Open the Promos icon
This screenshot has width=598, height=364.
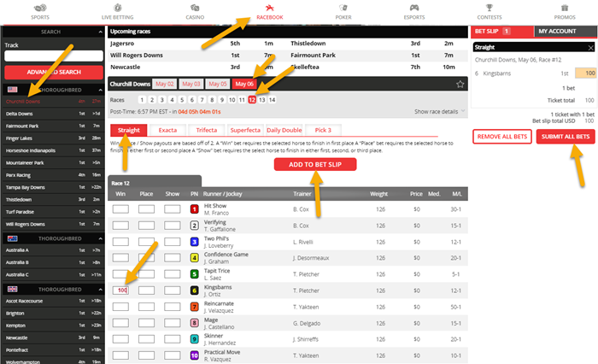coord(565,8)
